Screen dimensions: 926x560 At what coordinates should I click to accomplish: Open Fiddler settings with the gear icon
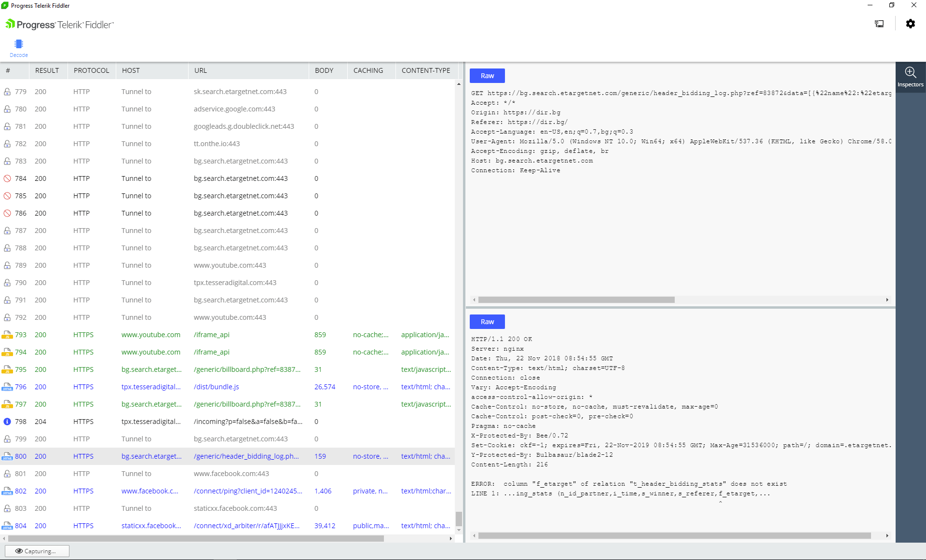point(911,24)
